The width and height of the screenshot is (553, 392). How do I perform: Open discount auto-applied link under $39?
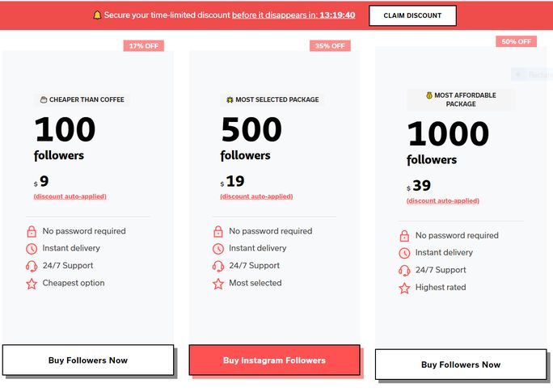coord(443,200)
